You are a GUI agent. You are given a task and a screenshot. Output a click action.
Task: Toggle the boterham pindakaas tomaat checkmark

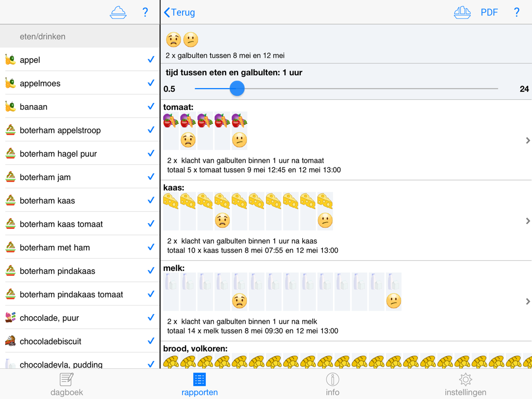click(x=151, y=294)
